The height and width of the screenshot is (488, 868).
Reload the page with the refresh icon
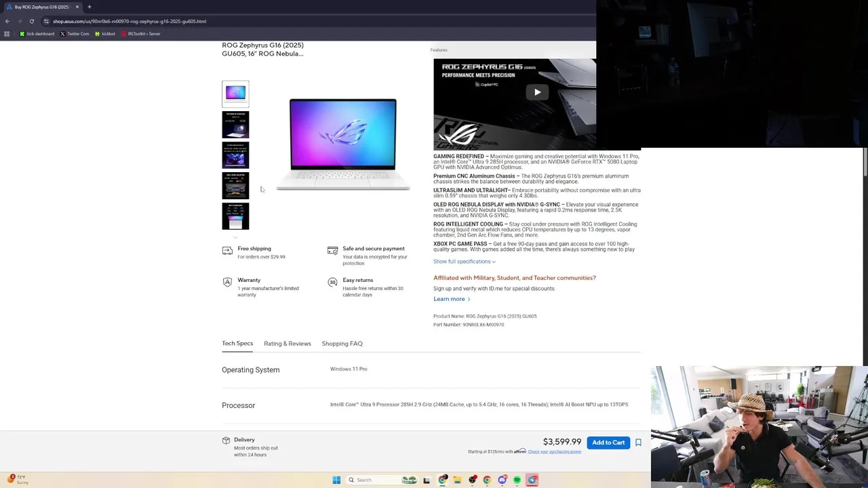tap(31, 21)
